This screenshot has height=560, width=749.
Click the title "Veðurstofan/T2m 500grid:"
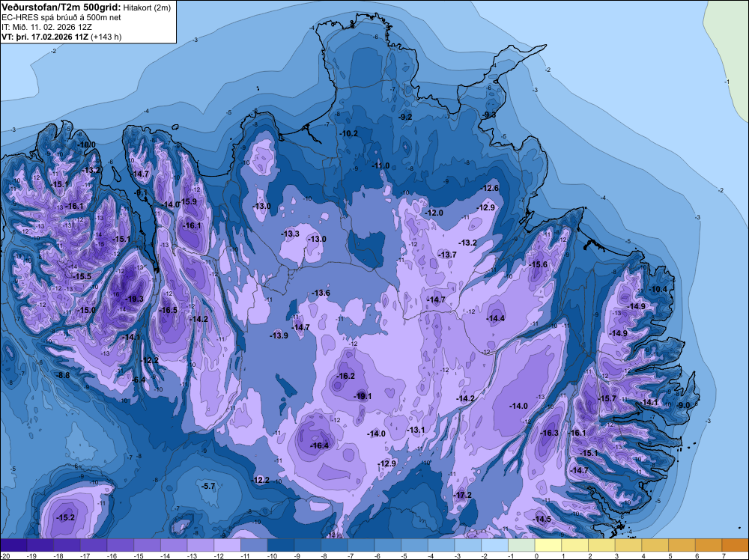[61, 7]
